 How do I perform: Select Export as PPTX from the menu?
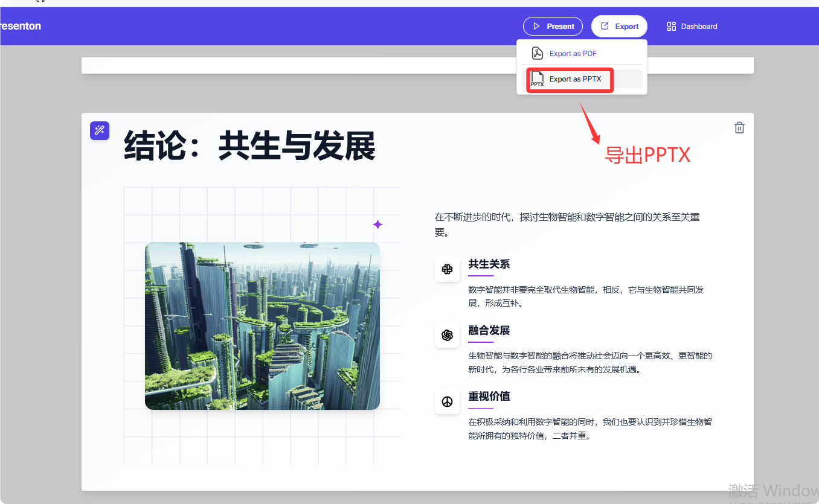574,79
